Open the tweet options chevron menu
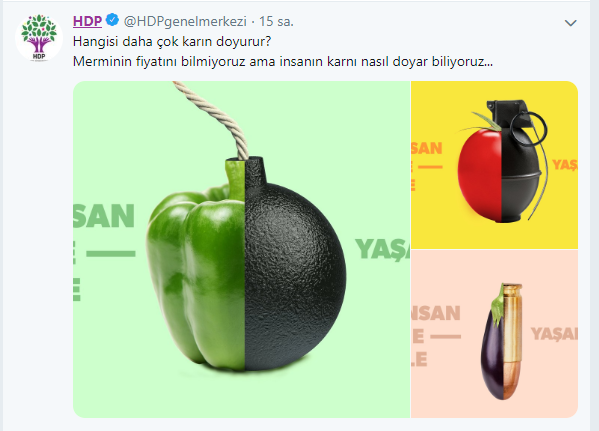 tap(570, 23)
